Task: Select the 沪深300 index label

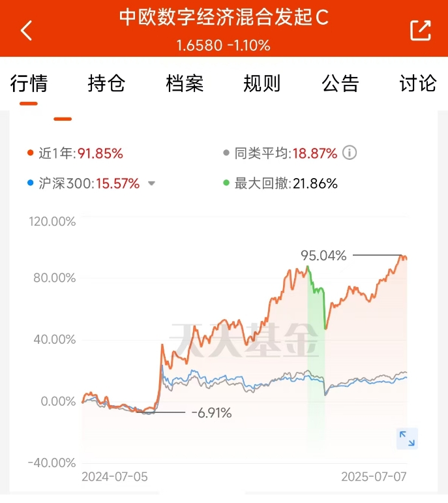Action: coord(67,183)
